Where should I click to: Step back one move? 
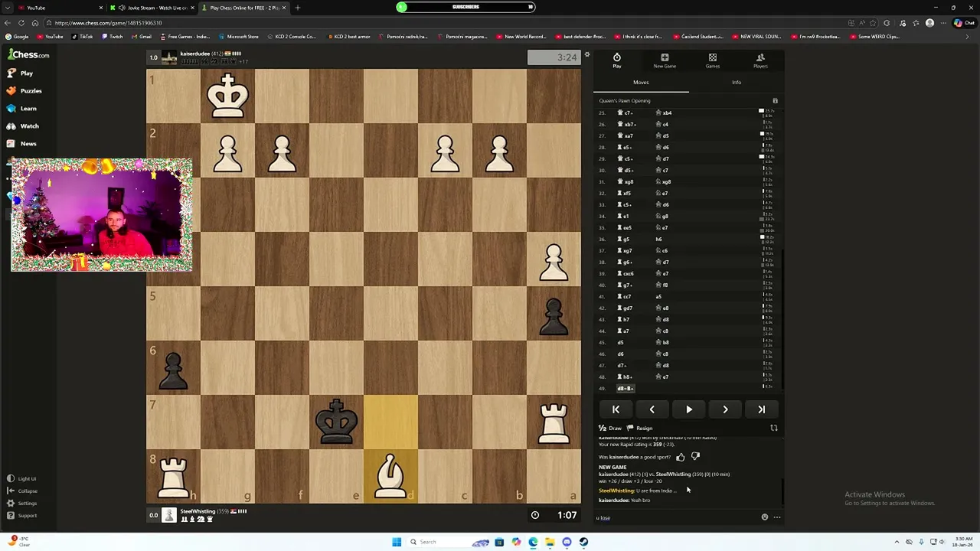tap(652, 409)
